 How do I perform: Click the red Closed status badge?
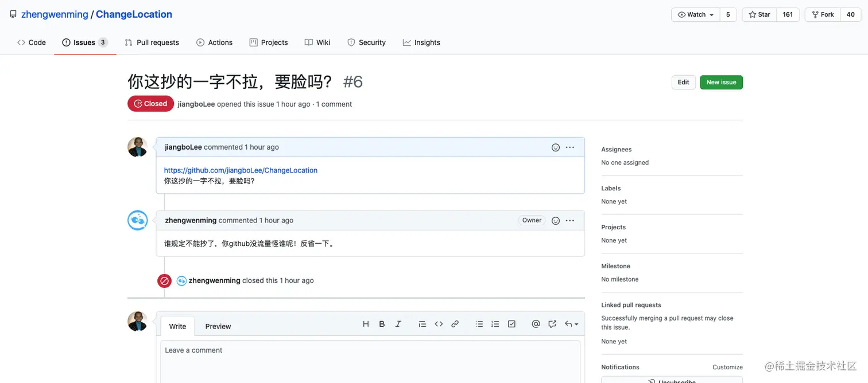pos(150,104)
